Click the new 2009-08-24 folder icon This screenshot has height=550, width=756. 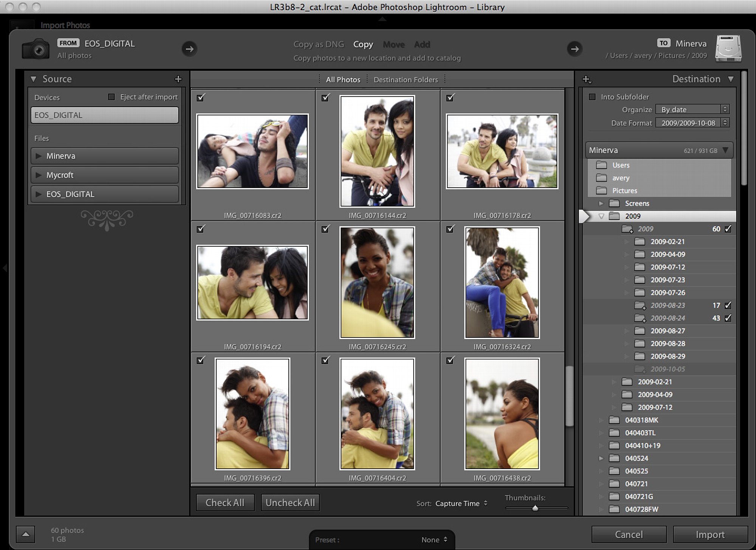[x=640, y=319]
